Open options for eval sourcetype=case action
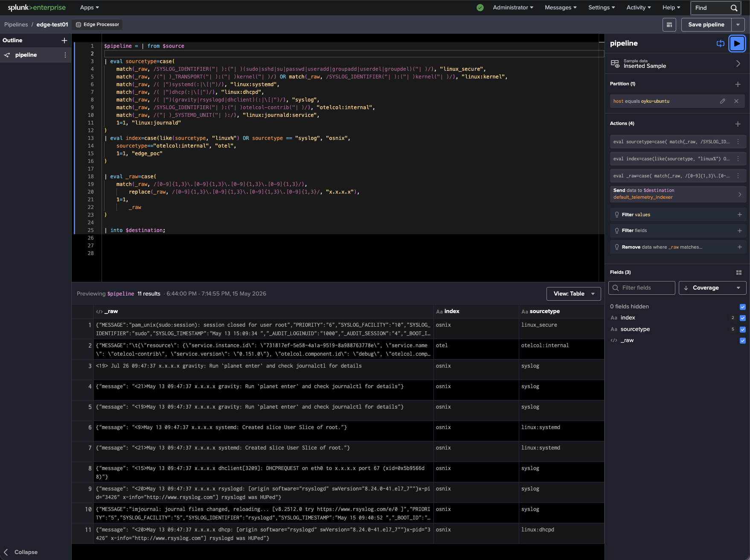This screenshot has width=750, height=560. coord(738,142)
